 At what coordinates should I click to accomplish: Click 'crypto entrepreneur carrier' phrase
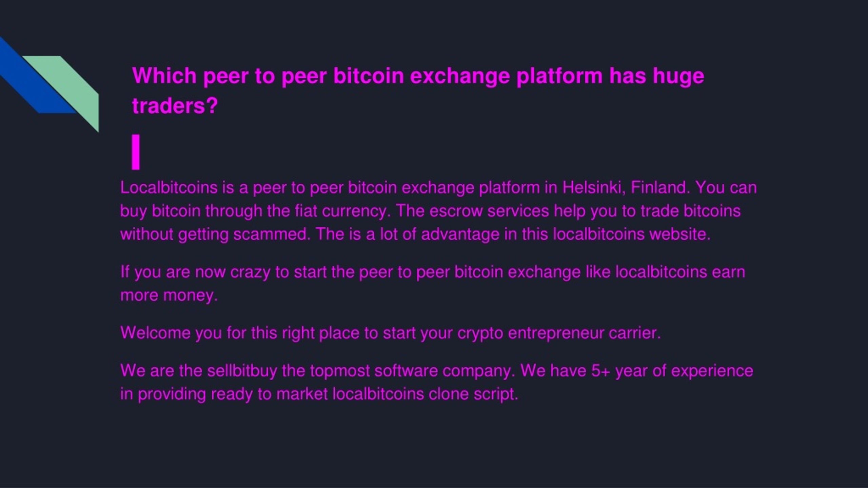pyautogui.click(x=559, y=333)
